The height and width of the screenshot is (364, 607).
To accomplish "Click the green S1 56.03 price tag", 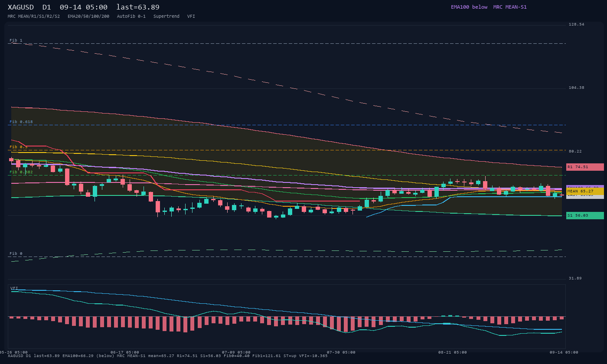I will point(585,215).
